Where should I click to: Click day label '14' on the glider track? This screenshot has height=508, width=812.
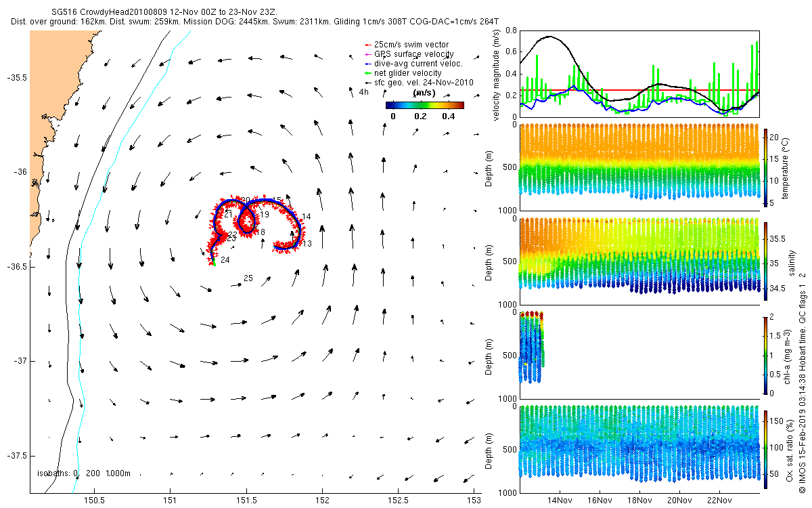tap(307, 217)
